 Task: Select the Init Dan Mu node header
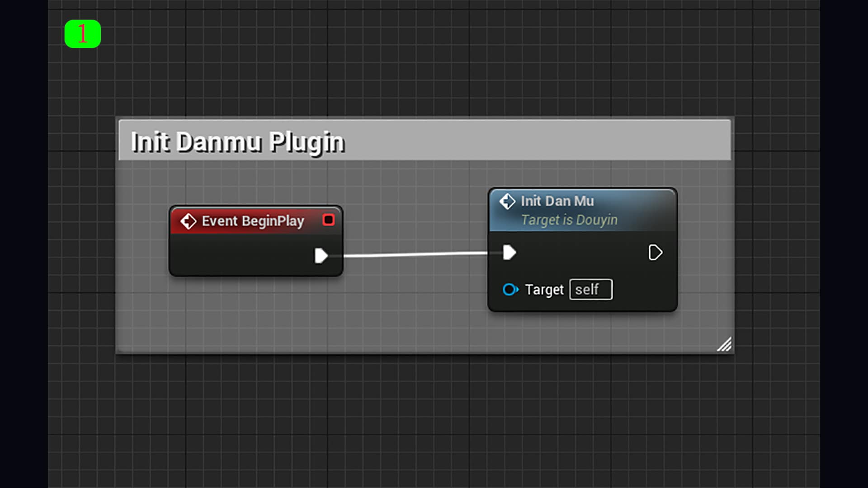[557, 201]
